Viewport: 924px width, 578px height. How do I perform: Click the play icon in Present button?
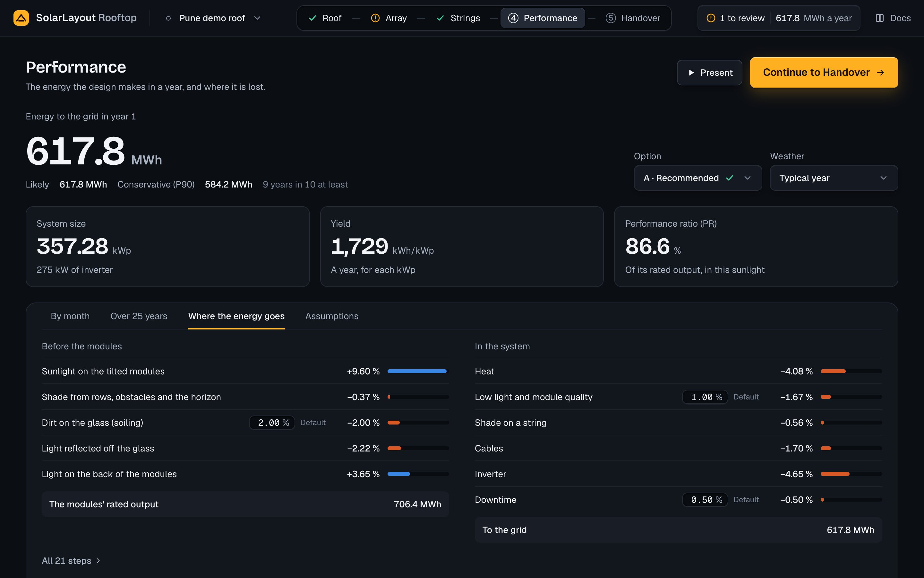[x=691, y=73]
